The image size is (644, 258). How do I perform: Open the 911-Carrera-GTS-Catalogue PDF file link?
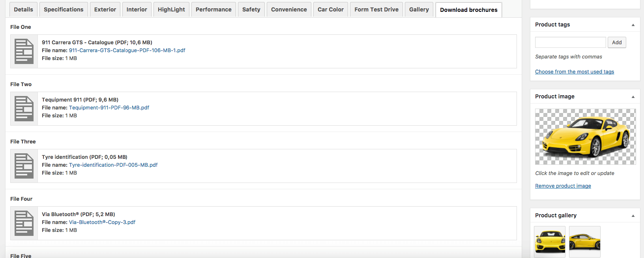coord(127,51)
